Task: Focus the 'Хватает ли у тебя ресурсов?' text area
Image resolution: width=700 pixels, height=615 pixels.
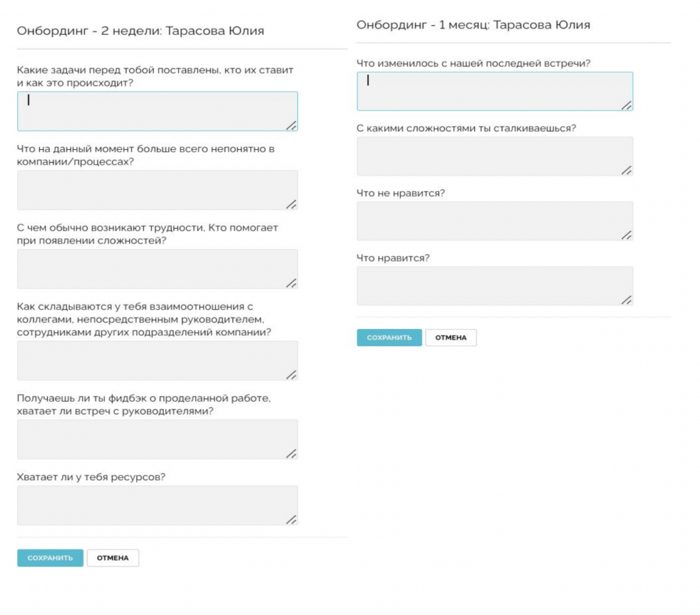Action: point(157,505)
